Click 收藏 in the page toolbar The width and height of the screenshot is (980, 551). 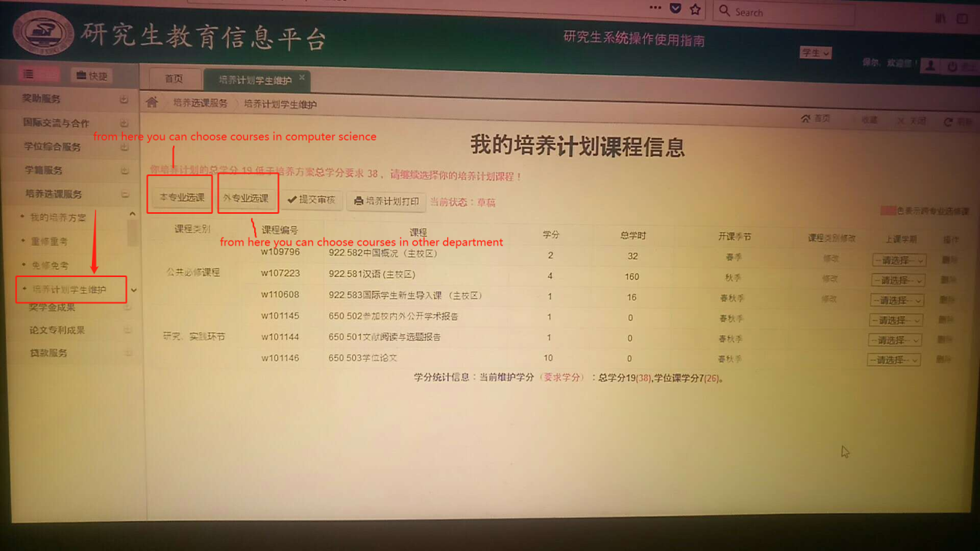click(x=865, y=120)
